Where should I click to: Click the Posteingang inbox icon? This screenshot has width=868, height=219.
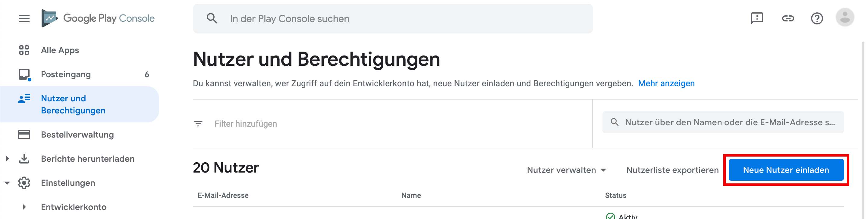point(24,75)
